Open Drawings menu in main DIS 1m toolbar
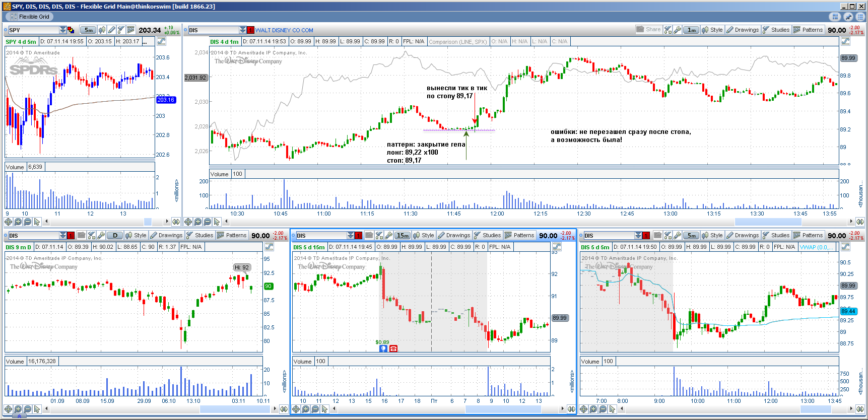Screen dimensions: 868x420 click(743, 30)
